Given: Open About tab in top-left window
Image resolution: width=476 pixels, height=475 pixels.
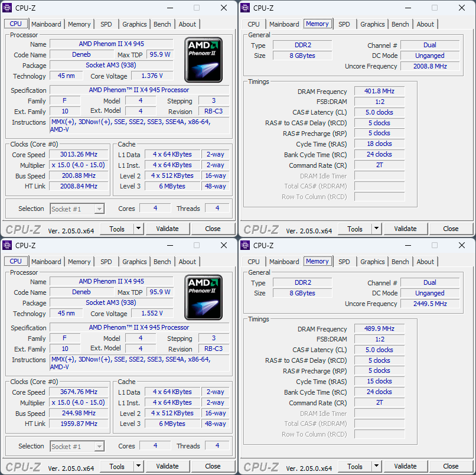Looking at the screenshot, I should pos(187,24).
